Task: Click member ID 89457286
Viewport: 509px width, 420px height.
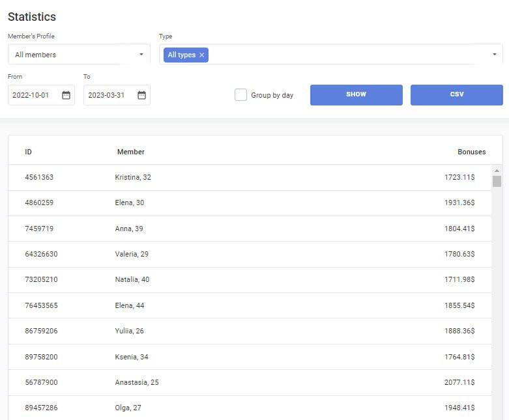Action: point(41,408)
